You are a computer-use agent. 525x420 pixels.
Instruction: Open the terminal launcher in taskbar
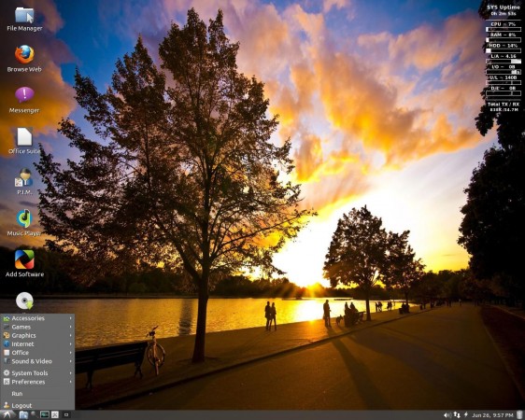point(45,415)
